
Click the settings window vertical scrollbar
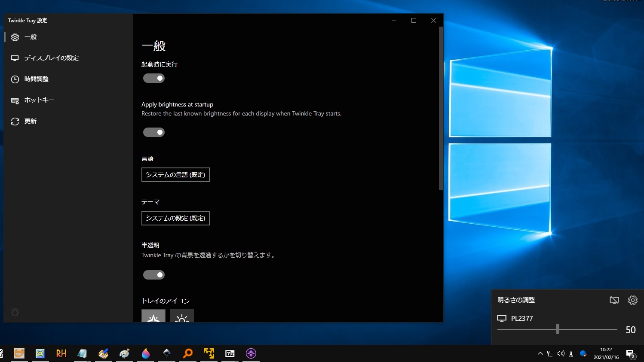click(441, 108)
